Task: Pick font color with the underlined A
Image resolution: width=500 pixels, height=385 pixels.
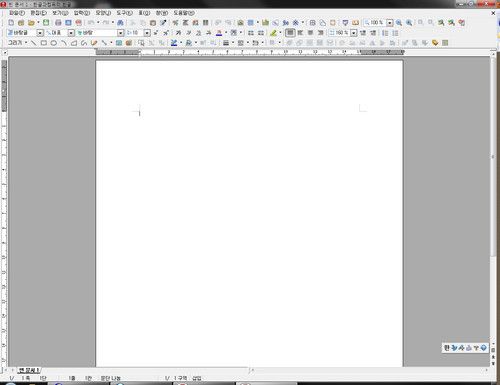Action: pyautogui.click(x=219, y=33)
